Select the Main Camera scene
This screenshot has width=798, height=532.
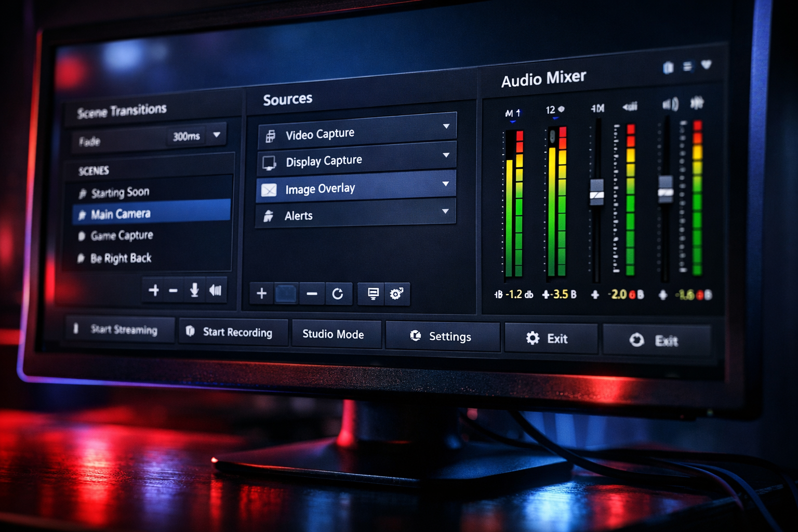pos(151,212)
